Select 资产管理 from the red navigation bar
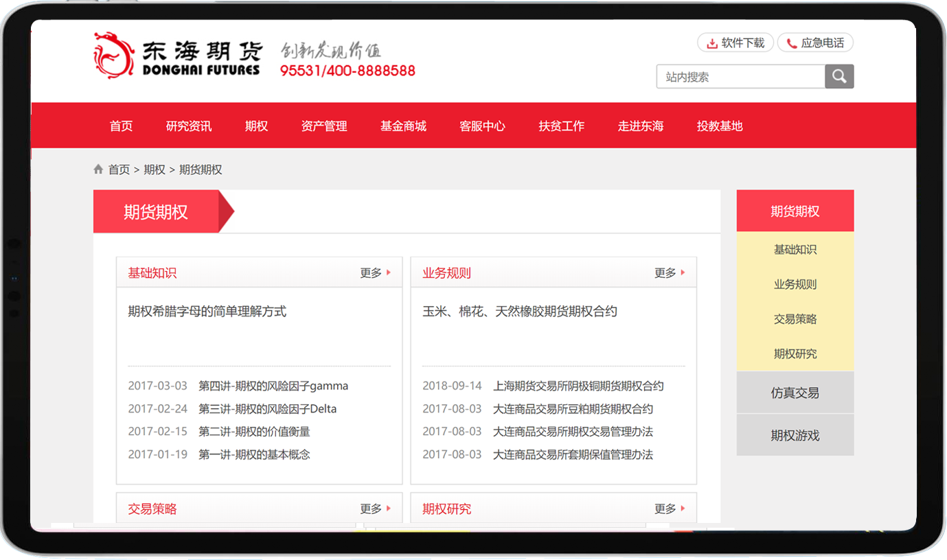947x560 pixels. click(324, 126)
